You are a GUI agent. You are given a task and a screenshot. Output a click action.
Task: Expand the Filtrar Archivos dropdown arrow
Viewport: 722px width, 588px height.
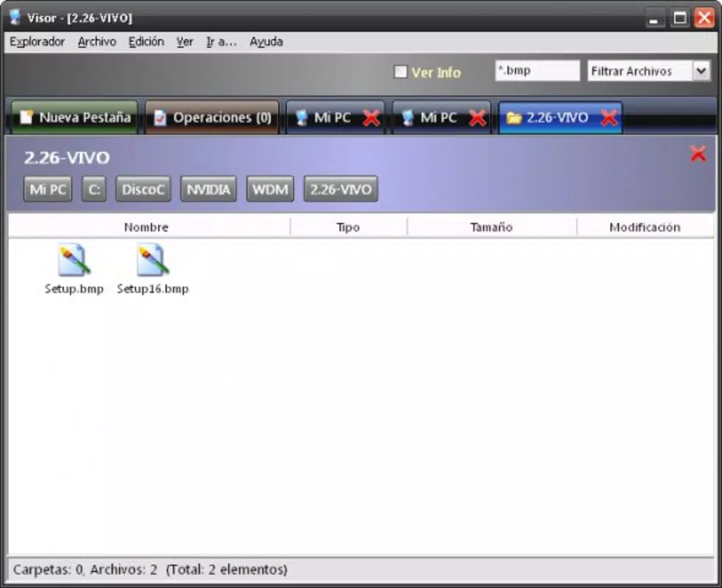[701, 71]
